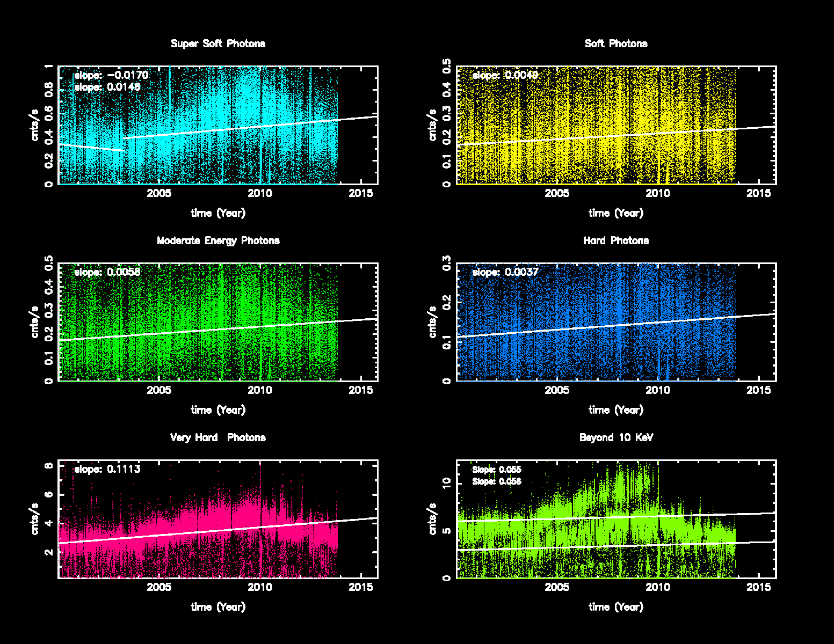Select the Moderate Energy Photons title
The image size is (834, 644).
pos(218,240)
